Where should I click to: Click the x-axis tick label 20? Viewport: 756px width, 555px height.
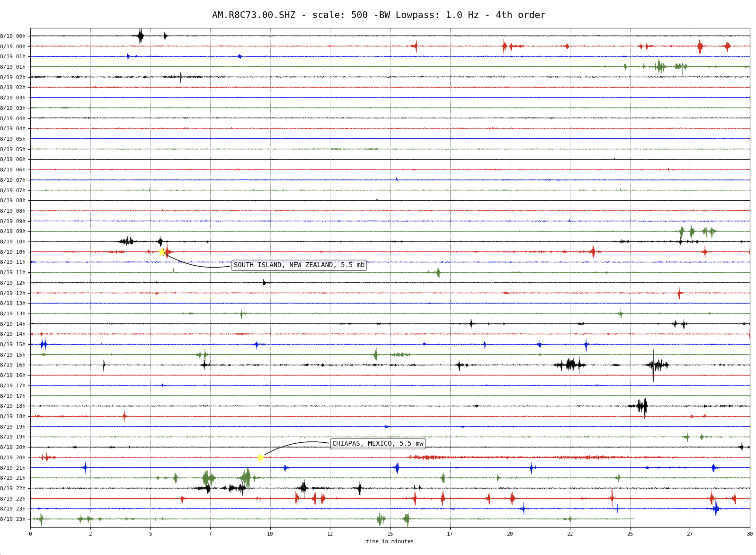[x=510, y=534]
